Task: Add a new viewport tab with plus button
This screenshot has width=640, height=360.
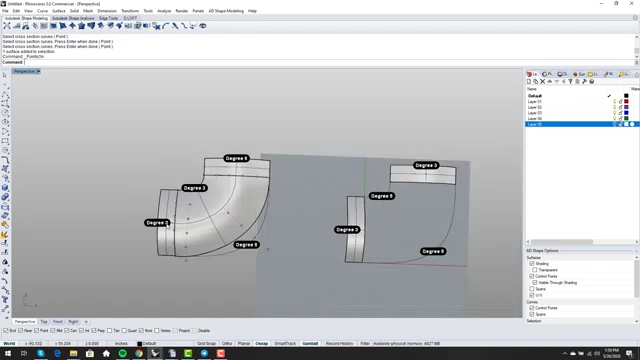Action: pyautogui.click(x=86, y=322)
